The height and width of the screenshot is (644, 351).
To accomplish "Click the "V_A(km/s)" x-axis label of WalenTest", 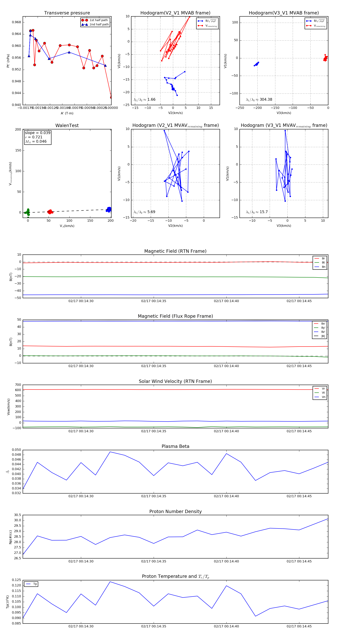I will point(67,226).
